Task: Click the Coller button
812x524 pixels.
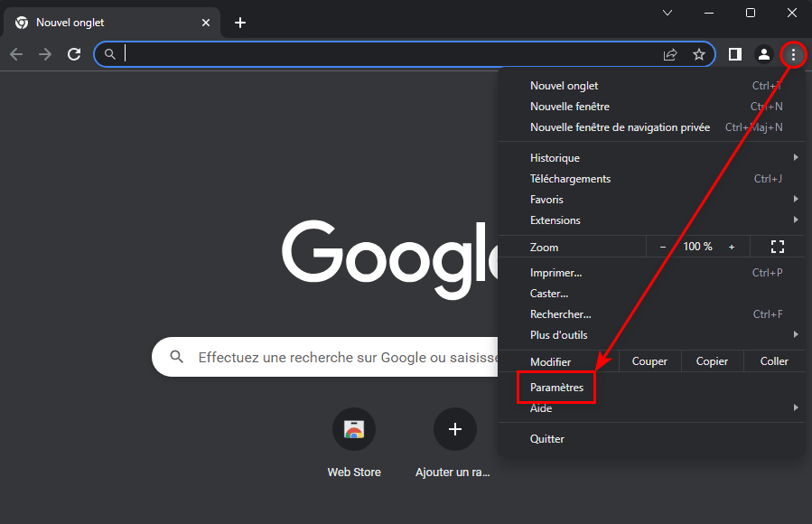Action: [x=774, y=360]
